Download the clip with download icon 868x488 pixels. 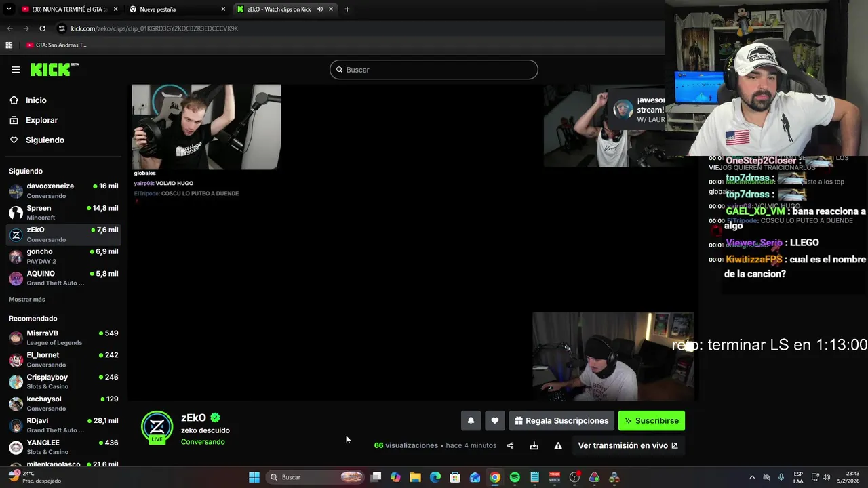click(x=534, y=445)
